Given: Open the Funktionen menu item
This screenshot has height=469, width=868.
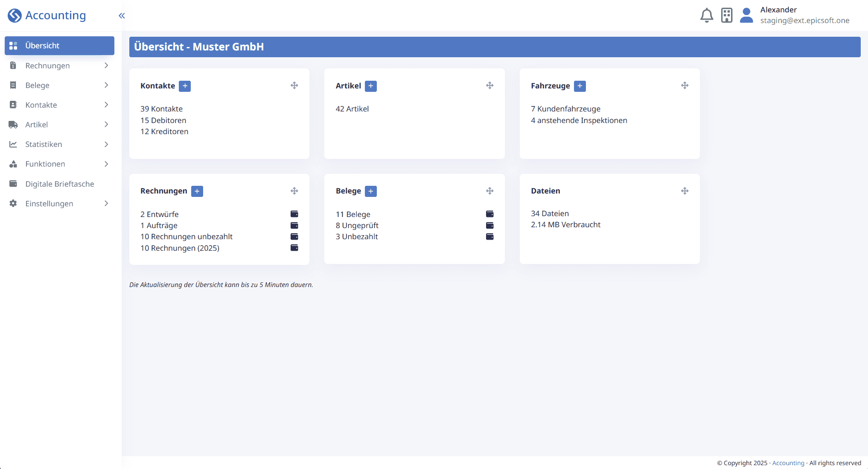Looking at the screenshot, I should pos(59,164).
